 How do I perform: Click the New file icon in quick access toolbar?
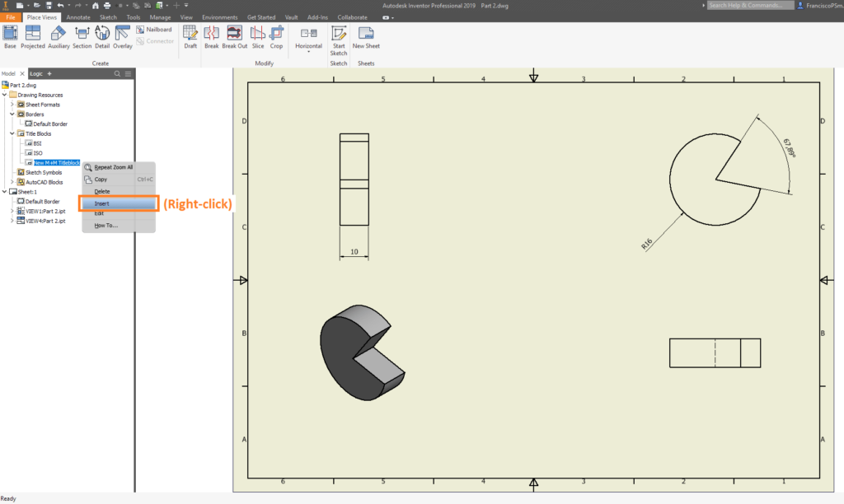point(20,6)
